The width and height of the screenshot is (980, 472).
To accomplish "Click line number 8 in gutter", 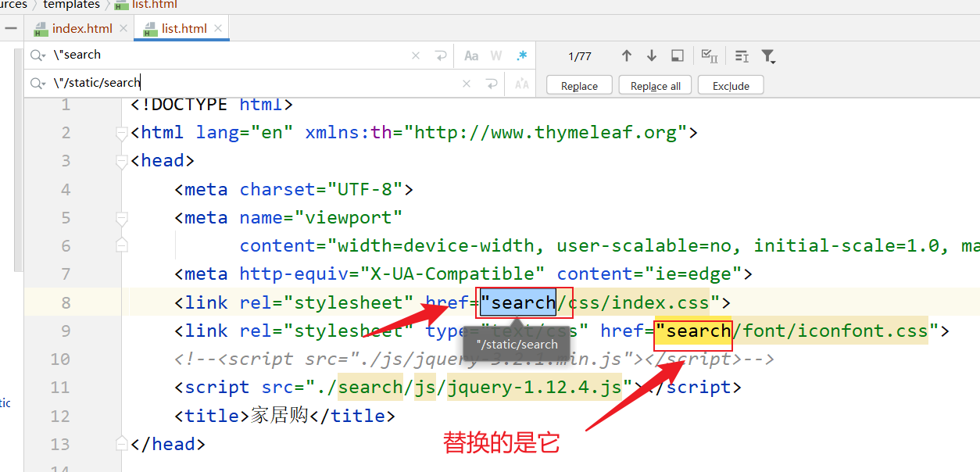I will click(x=66, y=302).
